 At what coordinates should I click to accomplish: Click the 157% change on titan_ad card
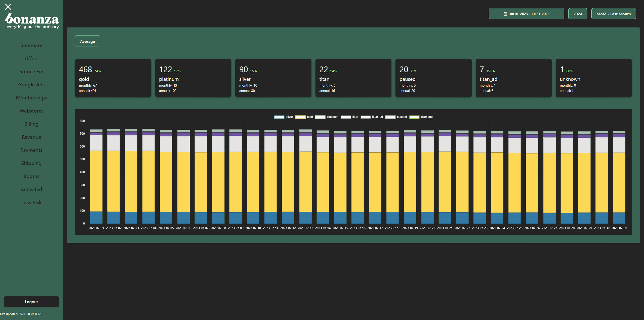[x=490, y=71]
